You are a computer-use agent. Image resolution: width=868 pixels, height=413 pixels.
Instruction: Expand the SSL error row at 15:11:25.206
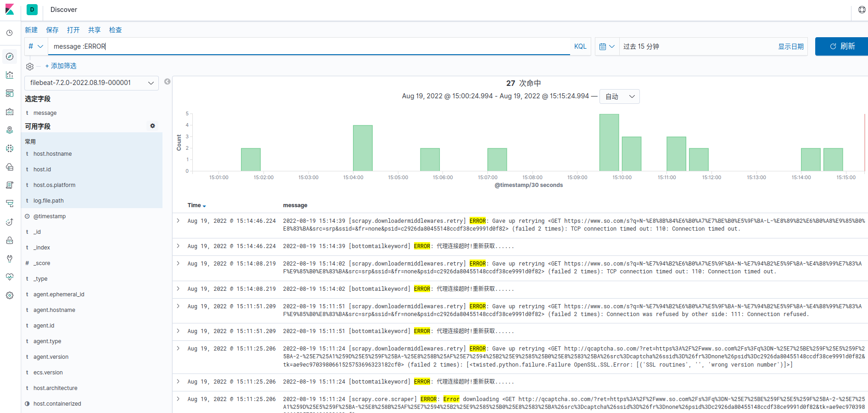pos(178,349)
